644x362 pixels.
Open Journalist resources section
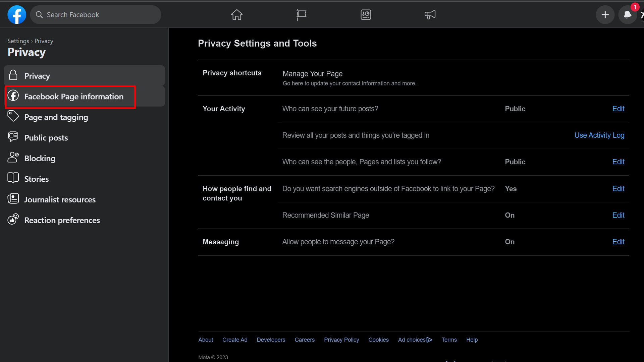(x=60, y=200)
